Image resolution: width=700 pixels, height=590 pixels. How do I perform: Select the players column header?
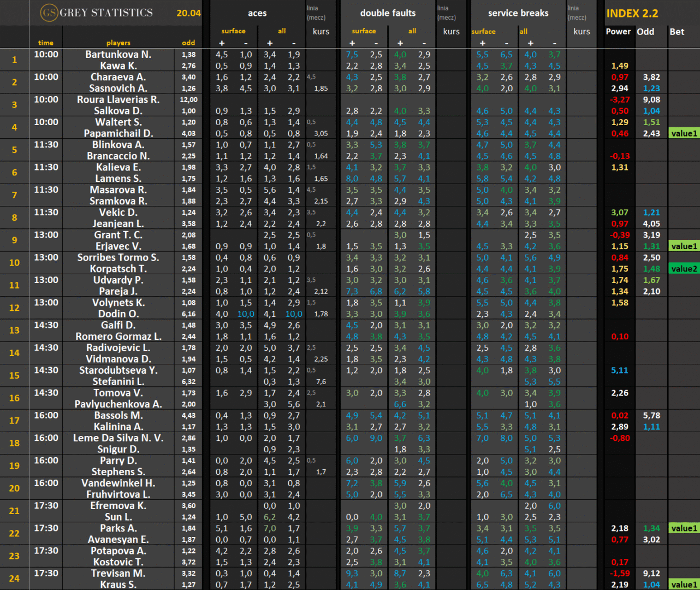tap(118, 43)
